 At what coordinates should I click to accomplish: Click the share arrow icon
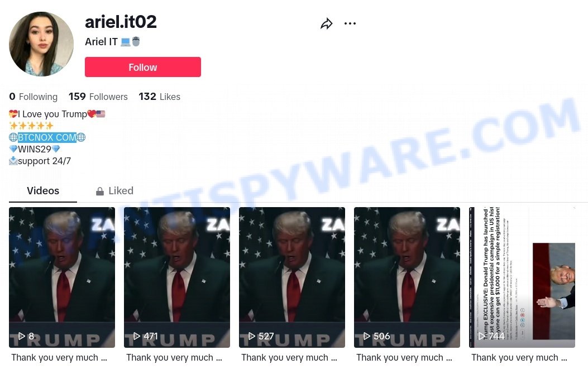(327, 23)
